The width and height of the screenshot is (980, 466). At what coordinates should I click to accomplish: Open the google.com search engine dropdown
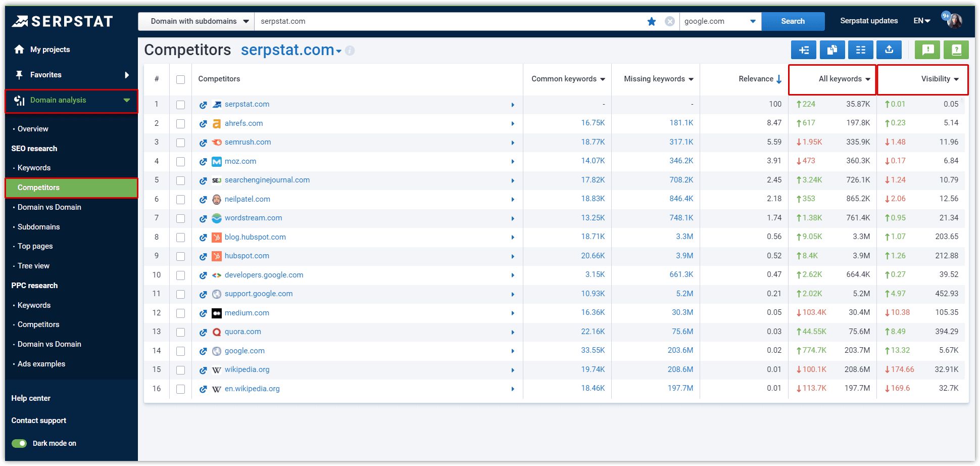click(720, 21)
